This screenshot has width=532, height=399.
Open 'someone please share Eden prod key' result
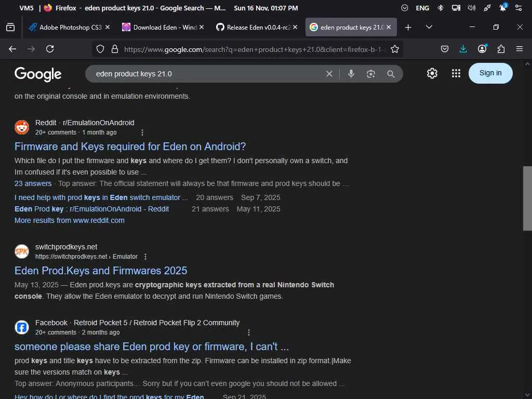pyautogui.click(x=152, y=347)
